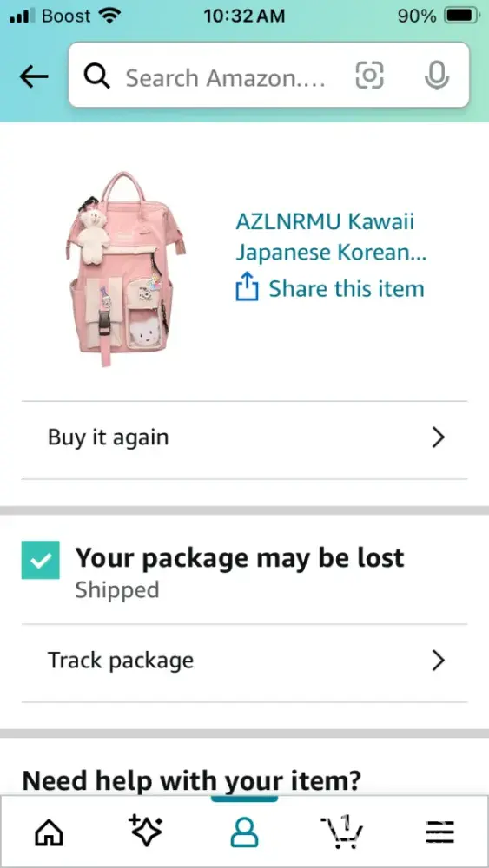Tap the search magnifier icon

click(x=97, y=77)
